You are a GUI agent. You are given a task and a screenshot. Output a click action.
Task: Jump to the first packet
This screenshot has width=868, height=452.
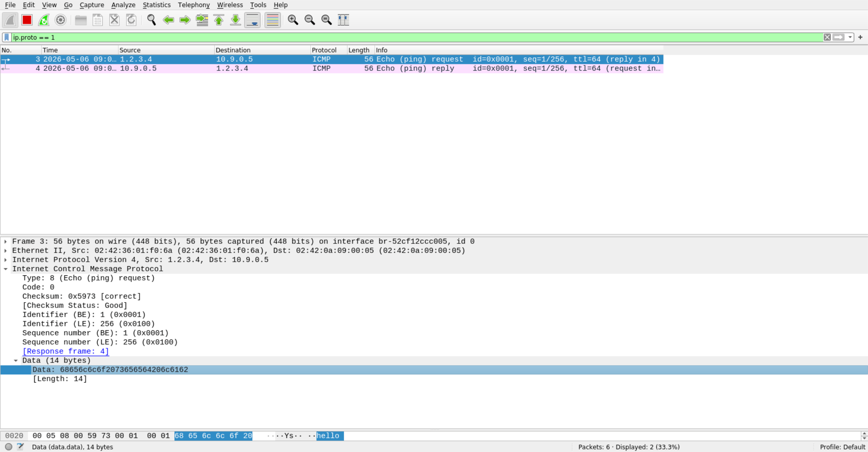coord(219,20)
